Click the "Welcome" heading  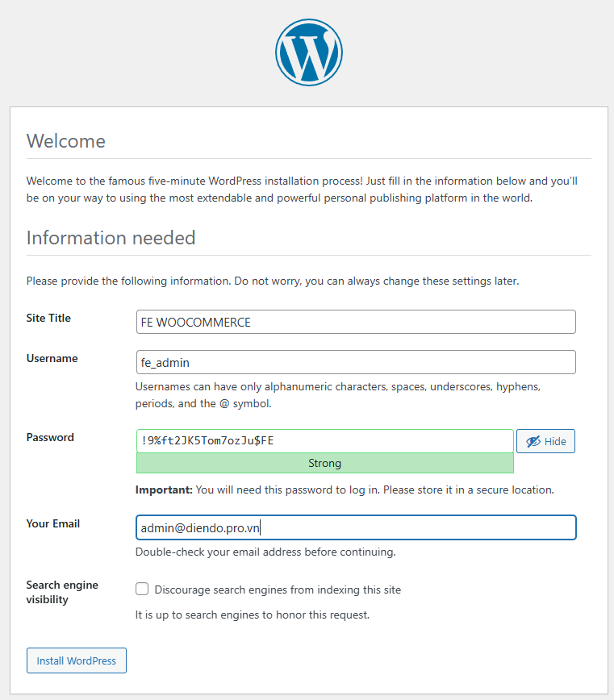(65, 141)
